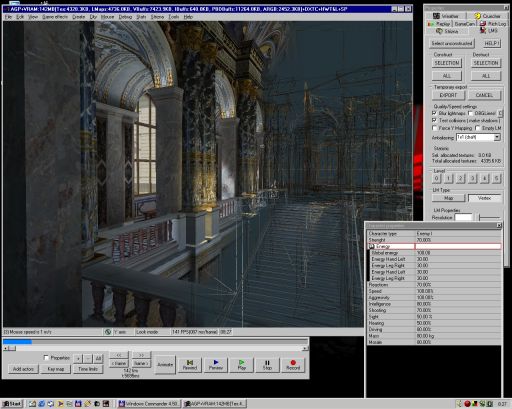Switch to the Weather tab
The width and height of the screenshot is (512, 409).
[446, 16]
